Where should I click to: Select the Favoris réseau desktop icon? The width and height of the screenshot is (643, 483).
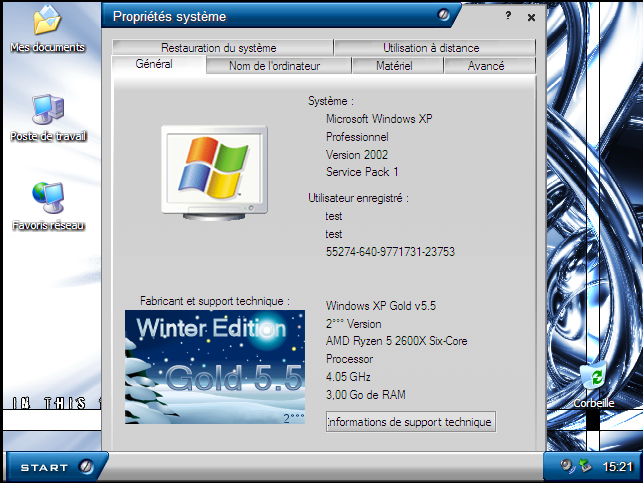pos(48,207)
